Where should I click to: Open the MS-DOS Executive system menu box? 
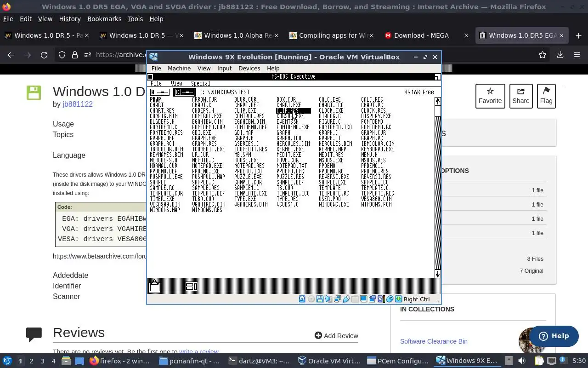click(x=150, y=77)
